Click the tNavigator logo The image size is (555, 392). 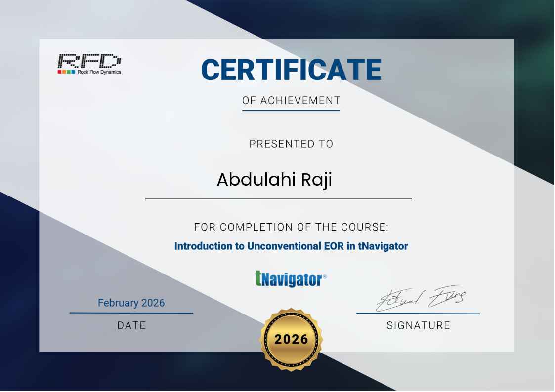(x=289, y=279)
